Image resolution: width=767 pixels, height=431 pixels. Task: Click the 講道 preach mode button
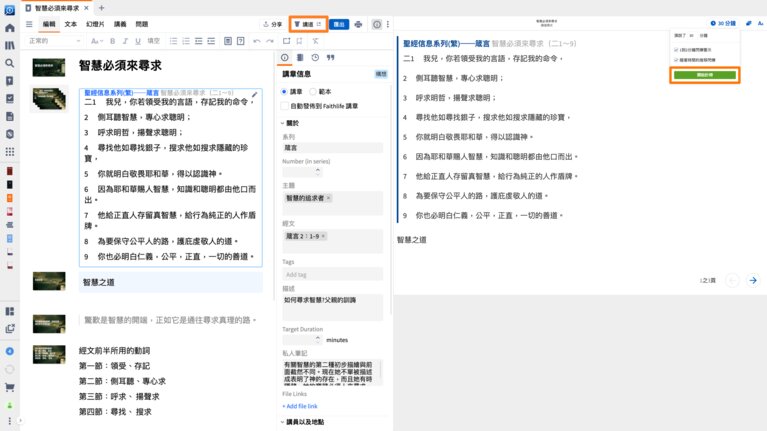(x=308, y=24)
